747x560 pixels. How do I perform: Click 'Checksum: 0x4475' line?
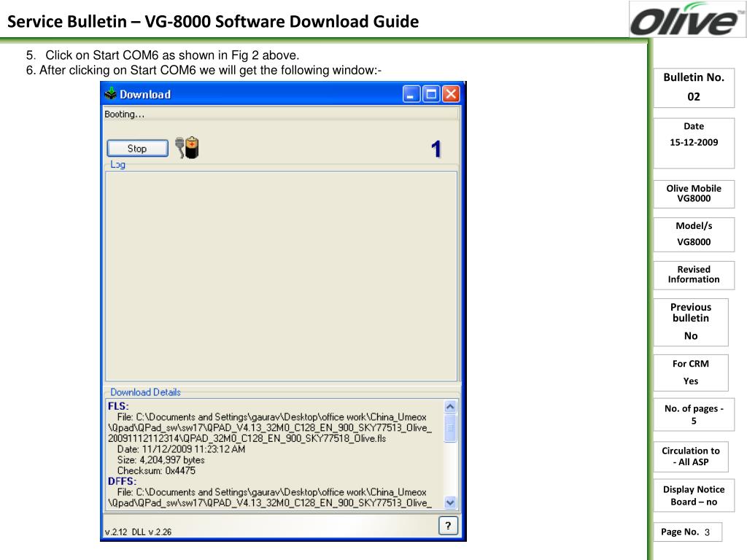coord(156,471)
